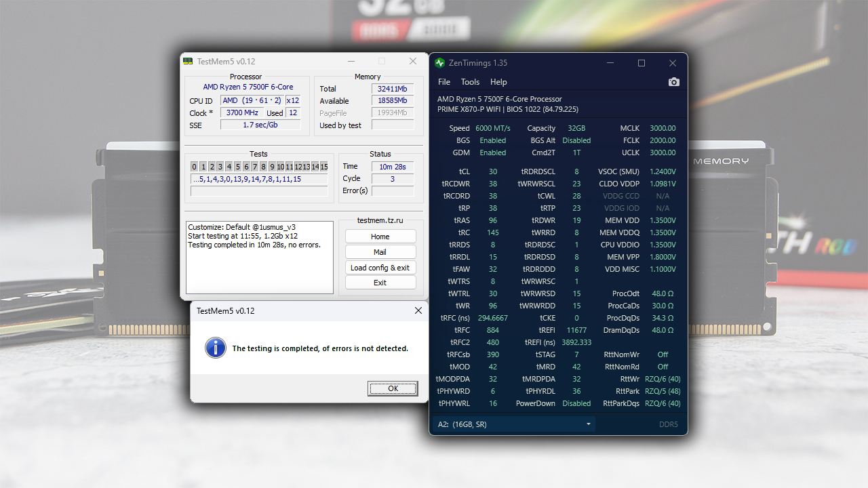Click the testmem.tz.ru group label
868x488 pixels.
tap(380, 220)
